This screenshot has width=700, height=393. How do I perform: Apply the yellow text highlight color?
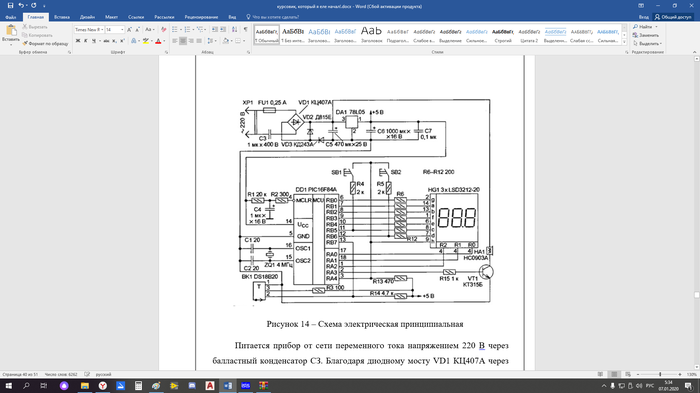point(146,41)
